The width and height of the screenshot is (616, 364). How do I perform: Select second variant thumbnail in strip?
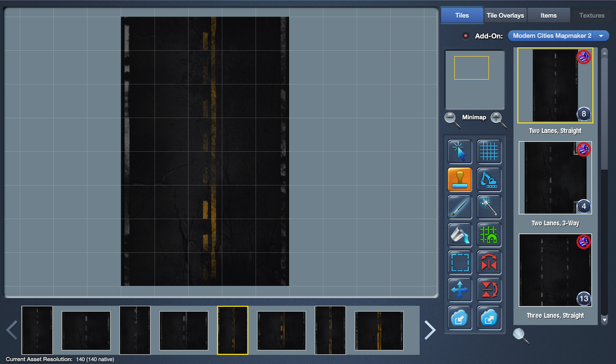(86, 330)
